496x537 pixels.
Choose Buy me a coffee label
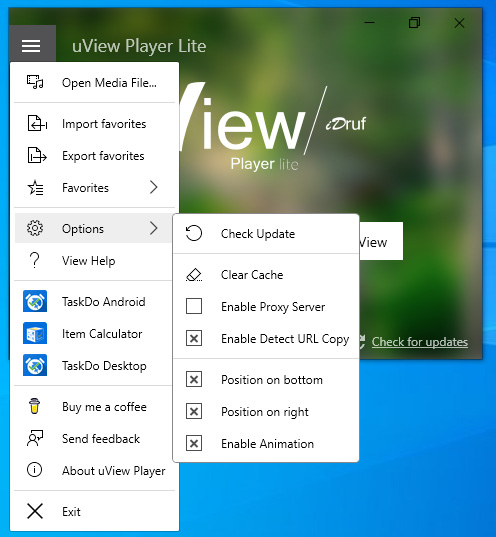104,407
